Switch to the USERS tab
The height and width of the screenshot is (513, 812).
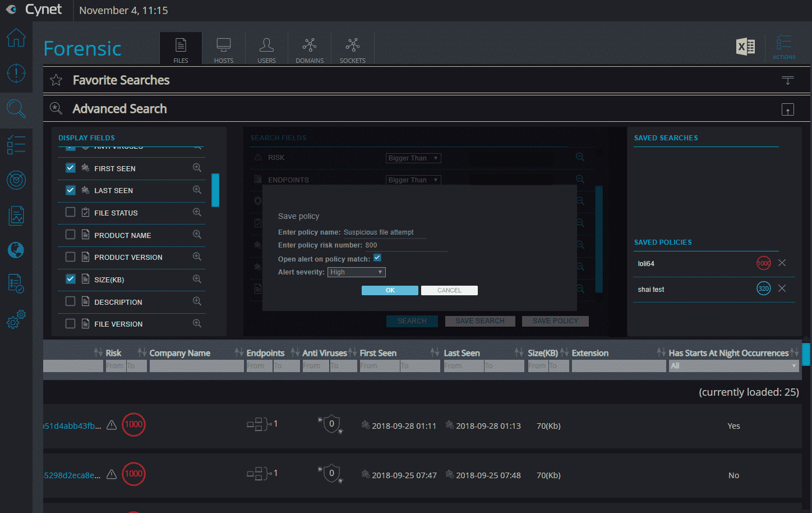266,49
